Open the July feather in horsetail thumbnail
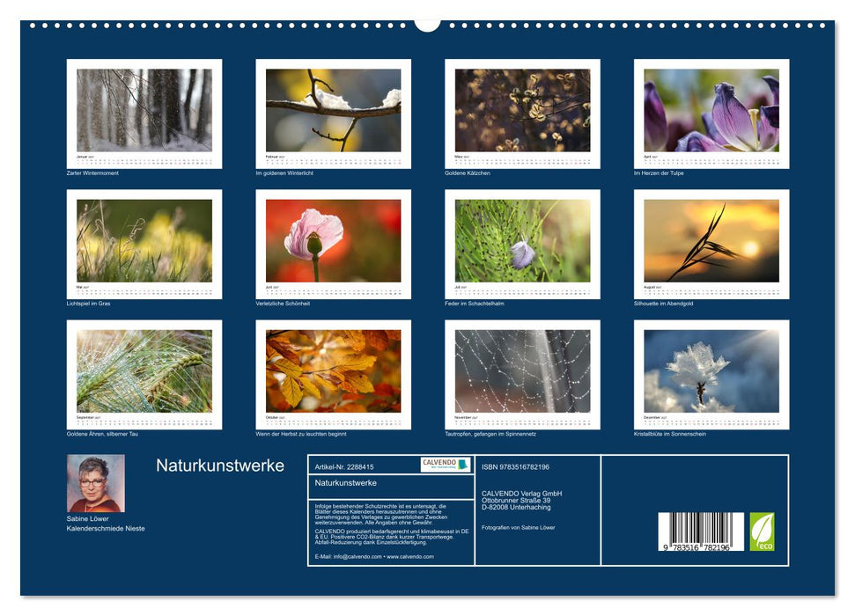Image resolution: width=855 pixels, height=616 pixels. [x=522, y=245]
